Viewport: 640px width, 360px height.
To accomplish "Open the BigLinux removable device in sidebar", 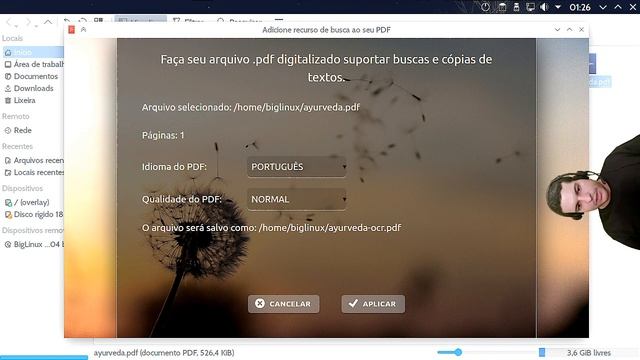I will tap(33, 244).
